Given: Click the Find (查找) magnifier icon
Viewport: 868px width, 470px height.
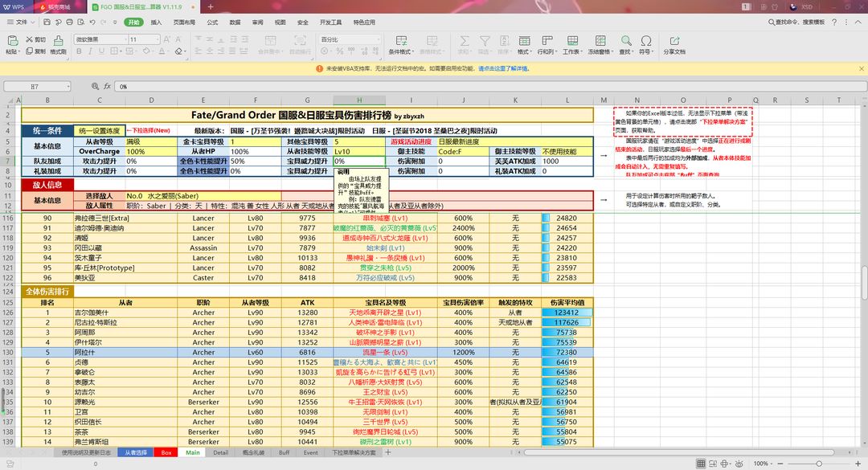Looking at the screenshot, I should (x=626, y=40).
